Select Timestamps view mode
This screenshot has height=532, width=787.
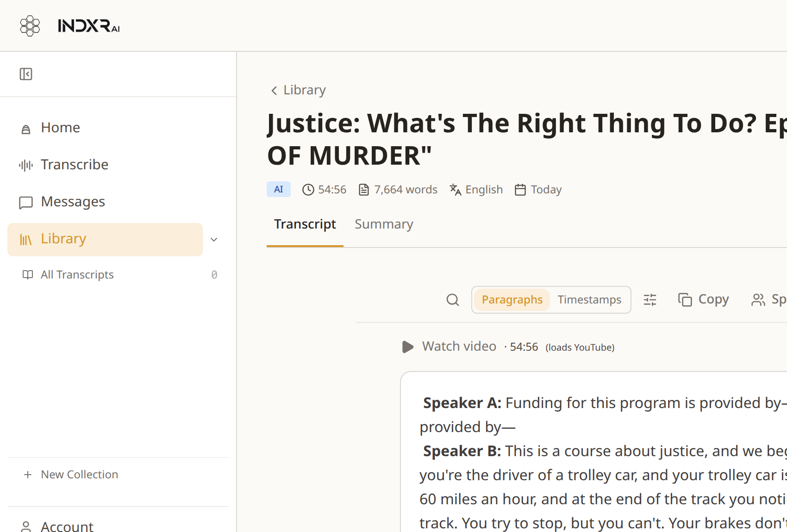coord(589,300)
